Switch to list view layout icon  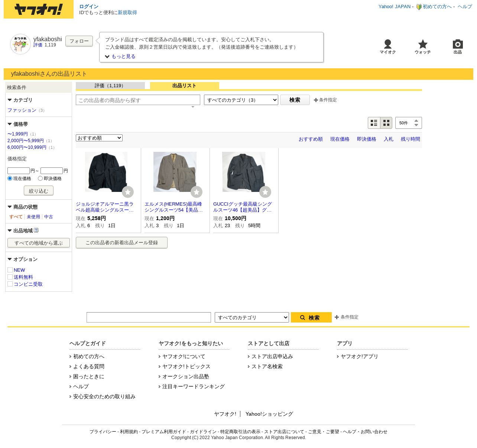pos(374,123)
